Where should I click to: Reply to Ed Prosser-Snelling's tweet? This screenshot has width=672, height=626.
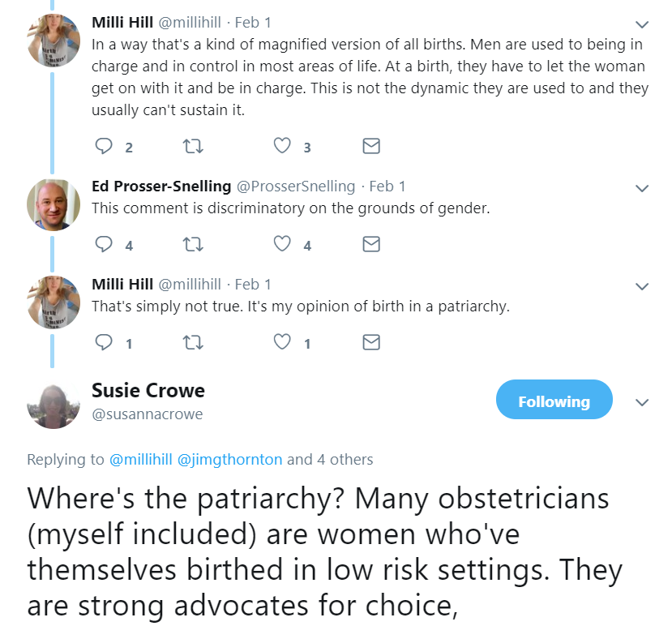point(104,244)
